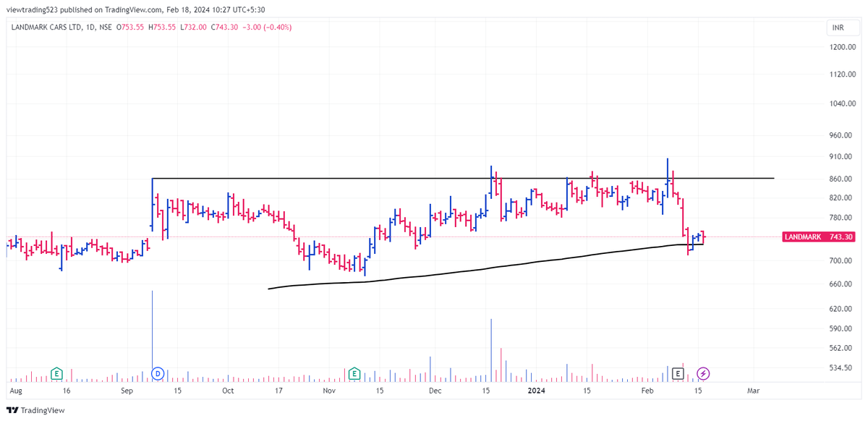Click the Dec label on time axis

(435, 391)
